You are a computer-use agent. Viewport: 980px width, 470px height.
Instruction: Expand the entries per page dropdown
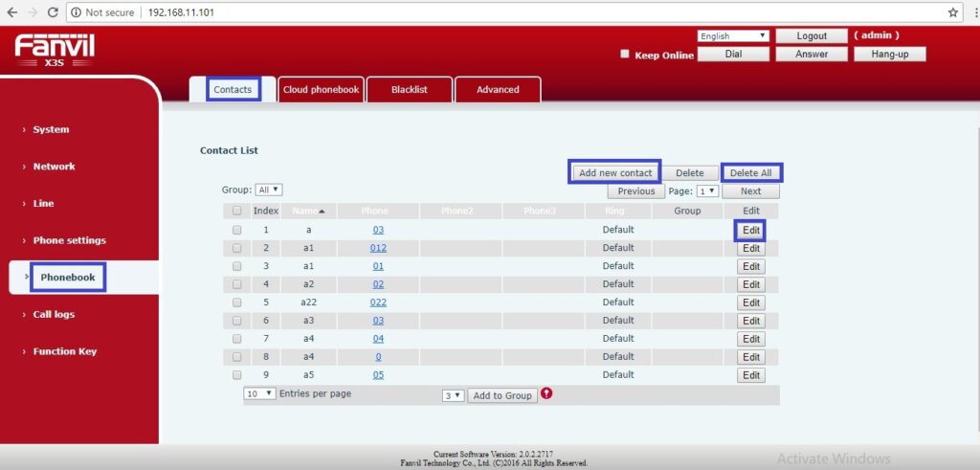pyautogui.click(x=260, y=393)
